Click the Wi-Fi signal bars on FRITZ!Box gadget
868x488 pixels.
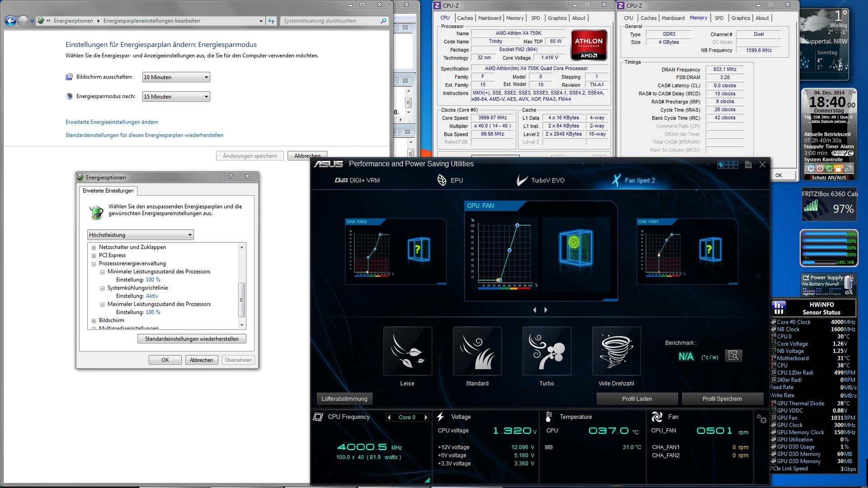811,206
